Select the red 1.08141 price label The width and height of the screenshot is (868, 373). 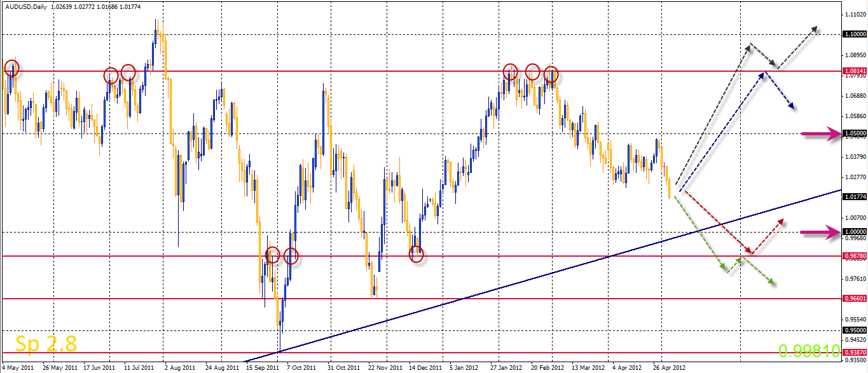pyautogui.click(x=853, y=71)
